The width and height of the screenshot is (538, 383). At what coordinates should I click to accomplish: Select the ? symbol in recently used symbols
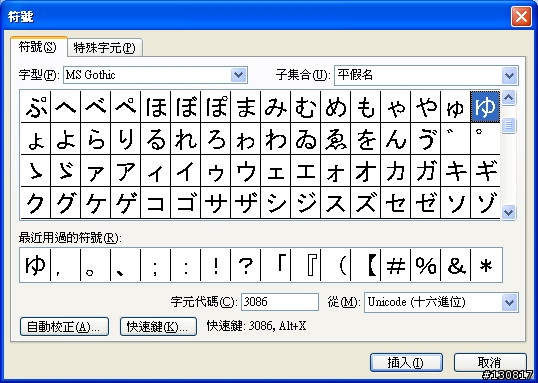245,265
